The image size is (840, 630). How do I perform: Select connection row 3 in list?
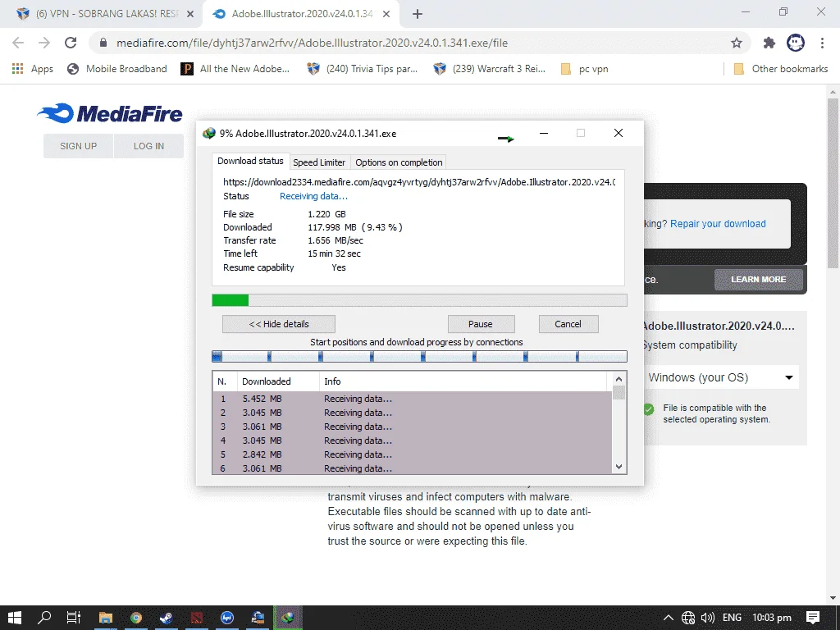coord(412,427)
